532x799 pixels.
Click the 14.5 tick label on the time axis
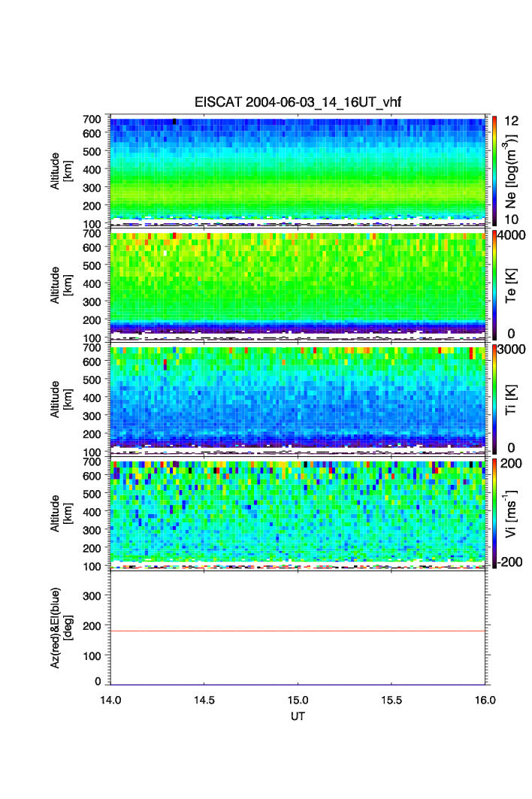pyautogui.click(x=204, y=700)
